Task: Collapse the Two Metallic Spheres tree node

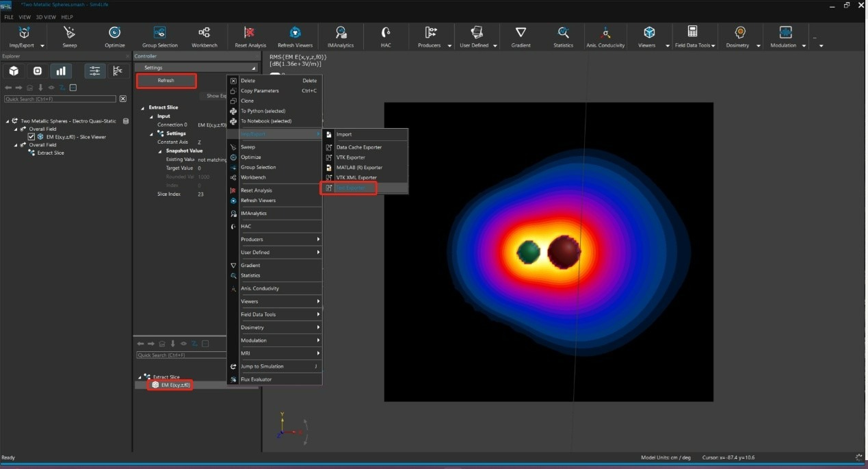Action: (8, 121)
